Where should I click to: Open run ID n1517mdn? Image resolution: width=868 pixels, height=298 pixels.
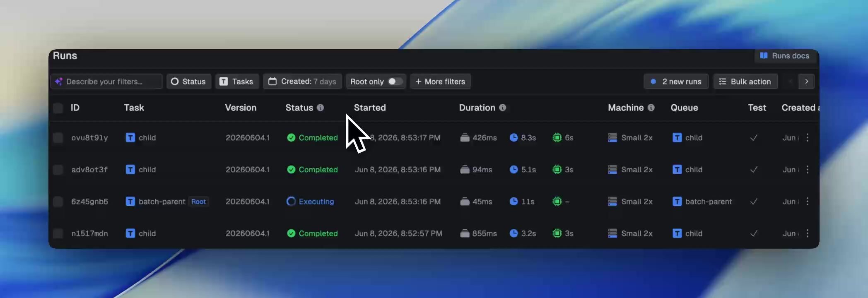[89, 233]
